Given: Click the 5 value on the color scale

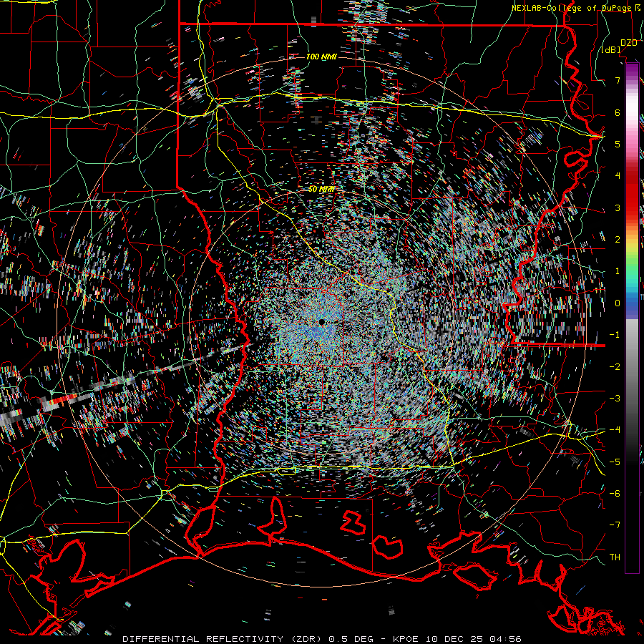Looking at the screenshot, I should 618,144.
